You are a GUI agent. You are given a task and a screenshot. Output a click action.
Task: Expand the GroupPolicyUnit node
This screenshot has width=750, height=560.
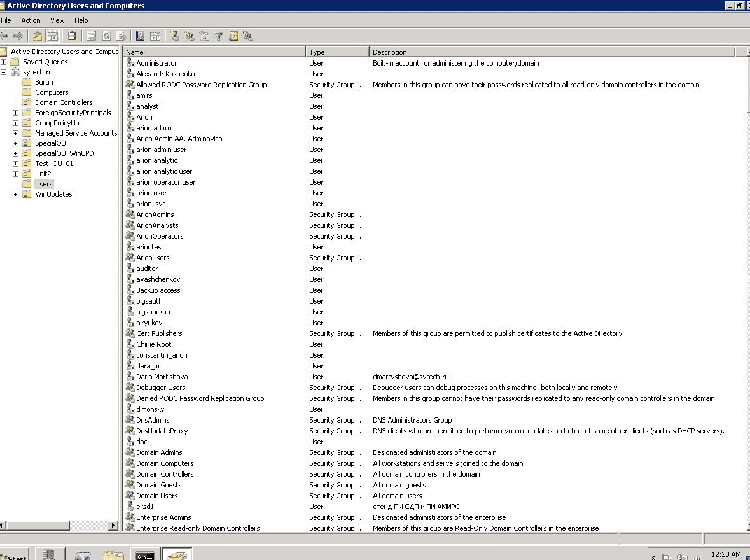(15, 123)
